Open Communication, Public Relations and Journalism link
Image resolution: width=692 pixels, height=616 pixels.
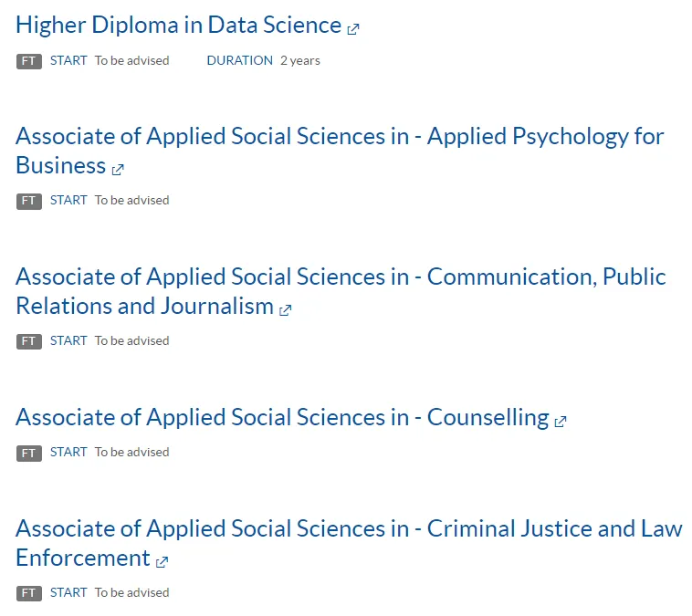pyautogui.click(x=341, y=277)
